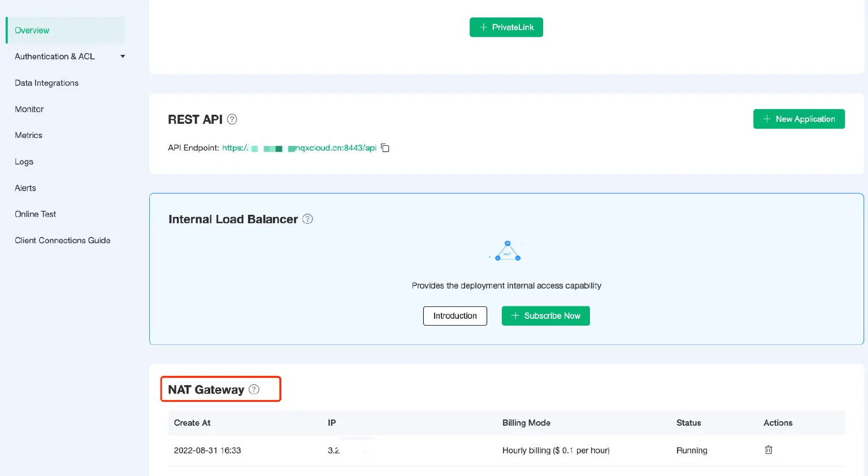Click the Internal Load Balancer help icon
The image size is (868, 476).
pos(307,219)
